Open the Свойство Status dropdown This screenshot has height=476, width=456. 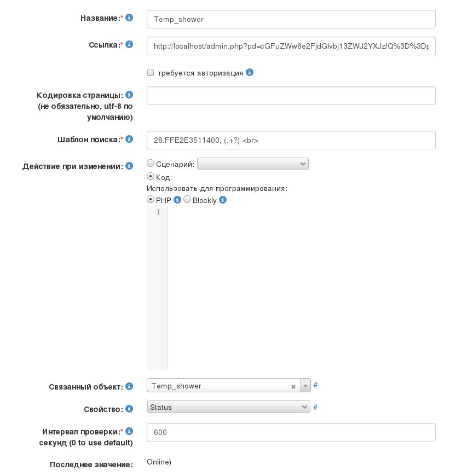228,407
